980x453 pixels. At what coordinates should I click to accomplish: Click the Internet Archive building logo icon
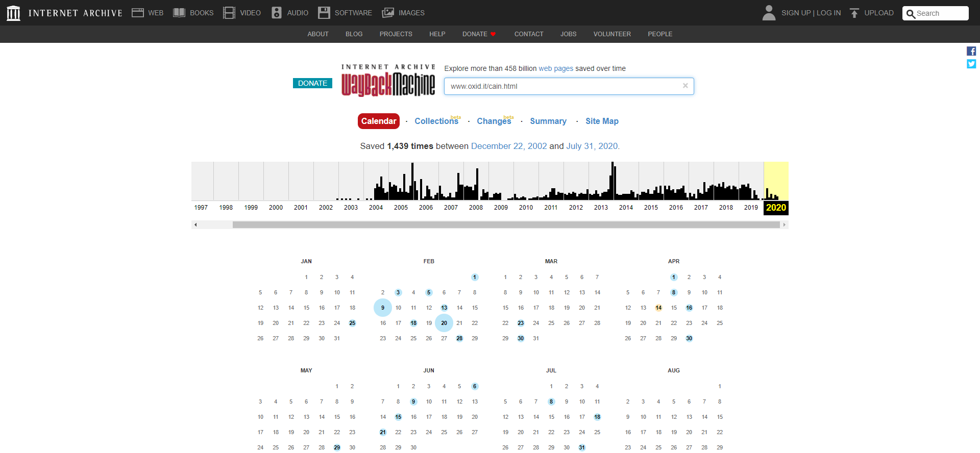tap(14, 13)
